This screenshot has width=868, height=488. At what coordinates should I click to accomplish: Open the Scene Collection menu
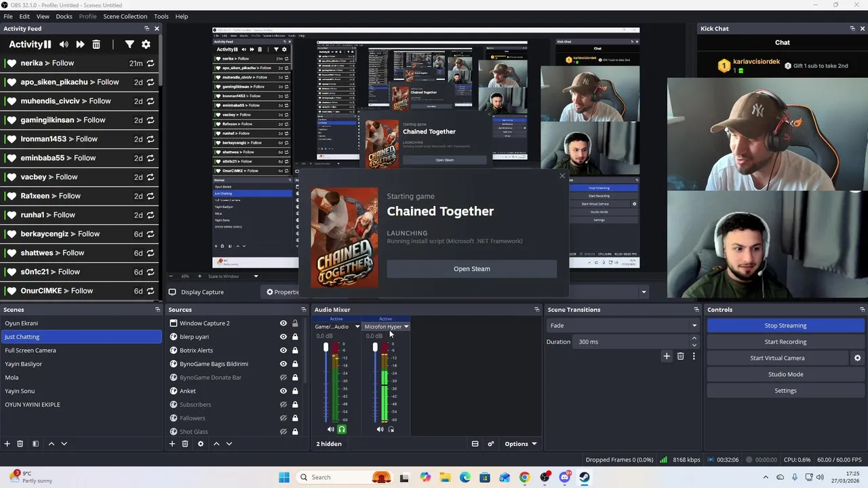pos(125,16)
